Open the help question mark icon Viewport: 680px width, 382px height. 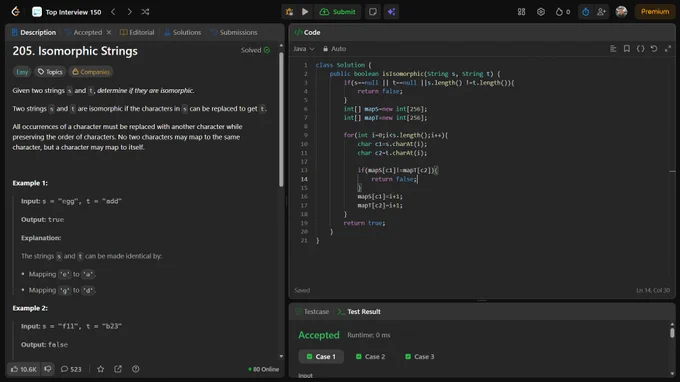[x=136, y=369]
